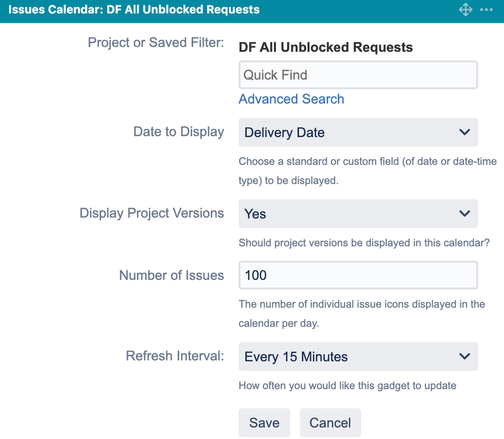Click the 'Date to Display' label
This screenshot has height=439, width=504.
[x=179, y=132]
